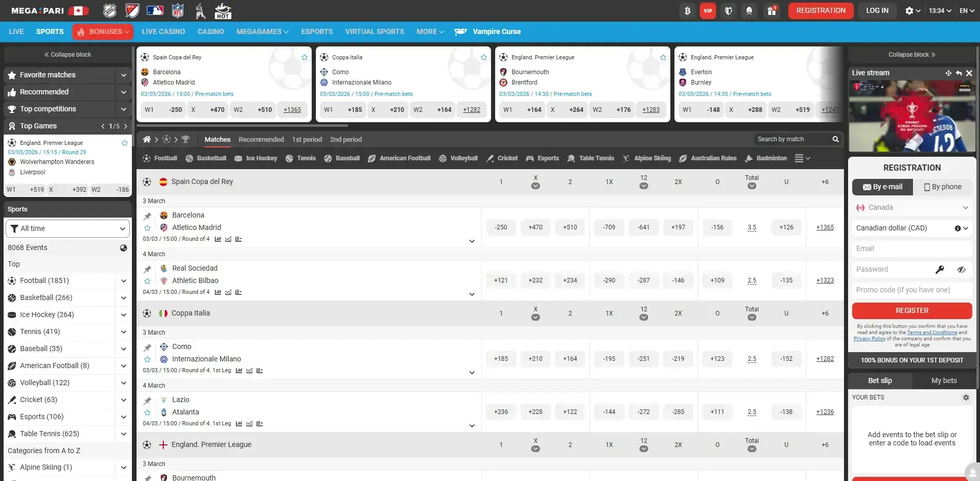Open the Canadian dollar currency dropdown

pos(912,228)
